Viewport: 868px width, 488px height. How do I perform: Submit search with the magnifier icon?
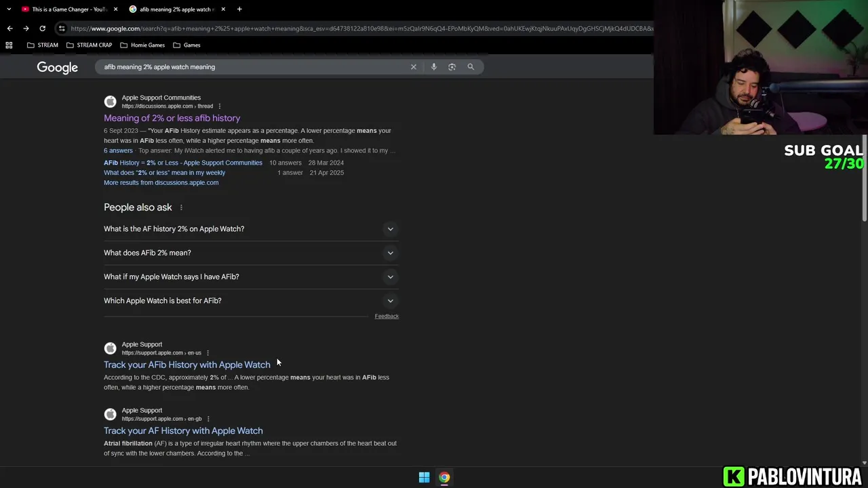pyautogui.click(x=471, y=66)
